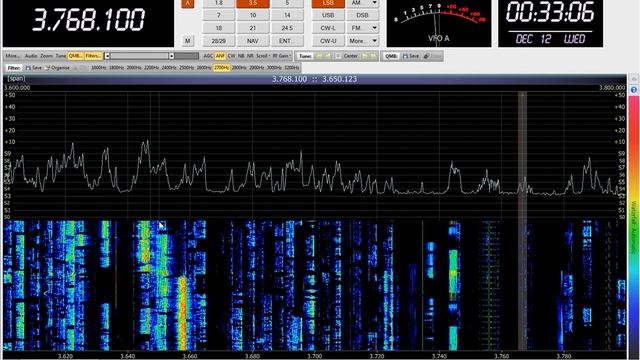
Task: Step tuning far right with double-arrow icon
Action: (x=373, y=56)
